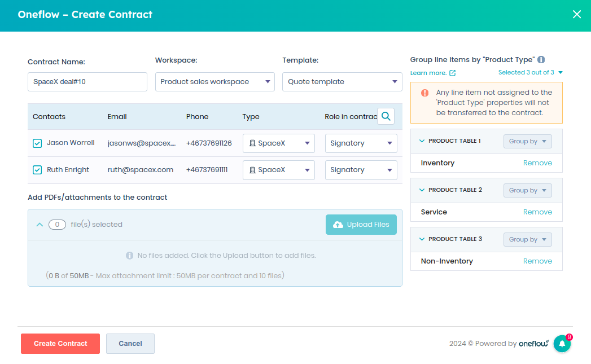The image size is (591, 364).
Task: Open Group by dropdown for Product Table 1
Action: 528,141
